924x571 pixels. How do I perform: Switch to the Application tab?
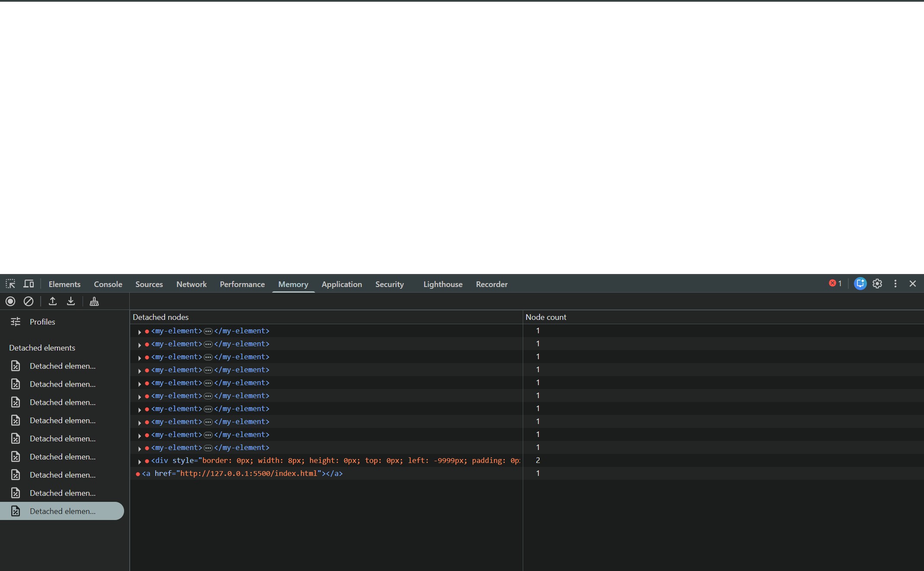342,284
